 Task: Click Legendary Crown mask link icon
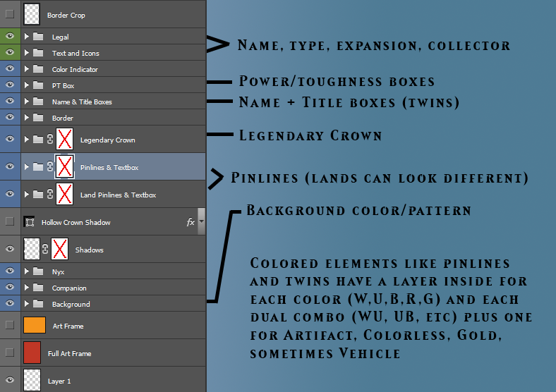(x=50, y=140)
